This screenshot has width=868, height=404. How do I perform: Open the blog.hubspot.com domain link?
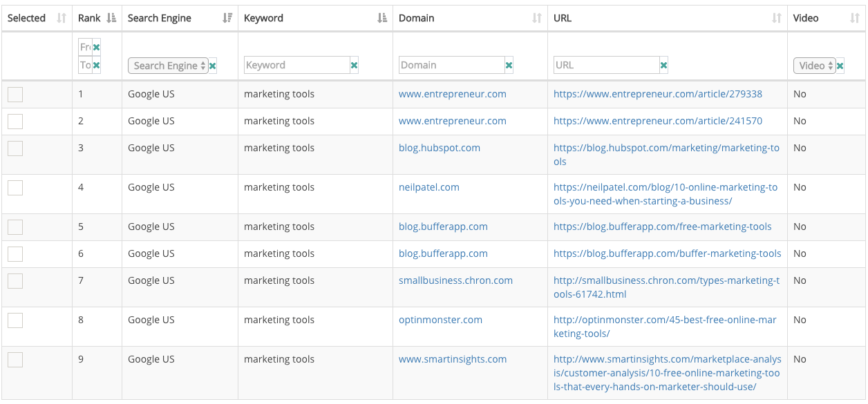tap(439, 148)
